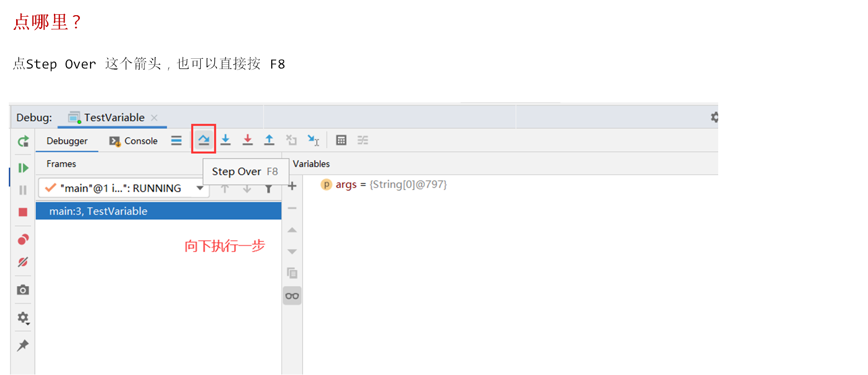Click the Trace Current Stream Chain icon
The height and width of the screenshot is (375, 868).
click(x=363, y=141)
